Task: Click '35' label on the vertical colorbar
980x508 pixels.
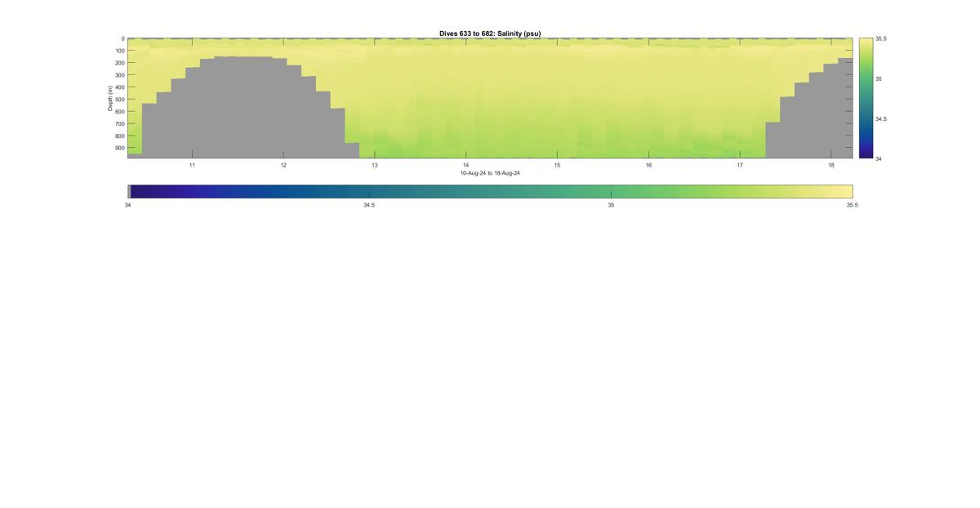Action: 879,78
